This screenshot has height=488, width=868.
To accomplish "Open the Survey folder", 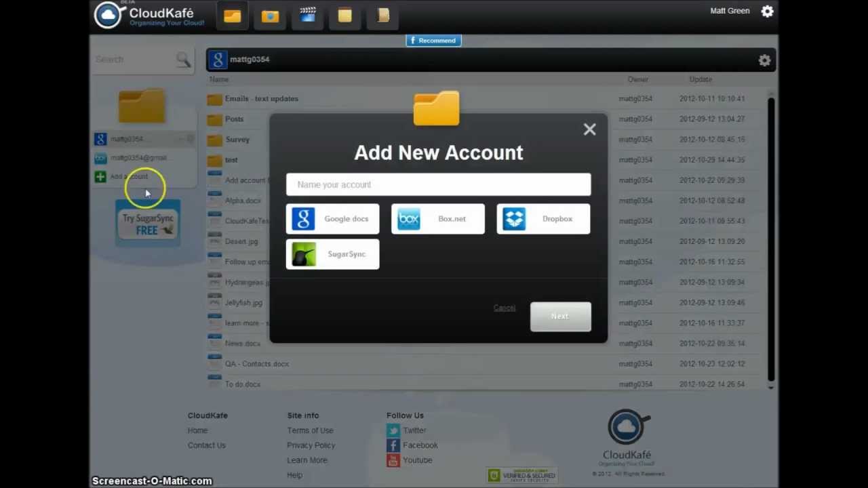I will tap(237, 140).
